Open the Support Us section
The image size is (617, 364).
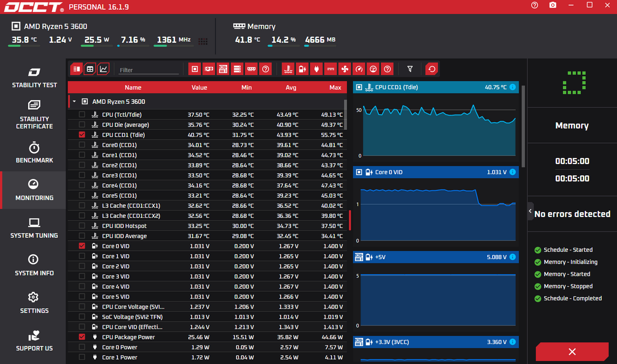pyautogui.click(x=34, y=340)
